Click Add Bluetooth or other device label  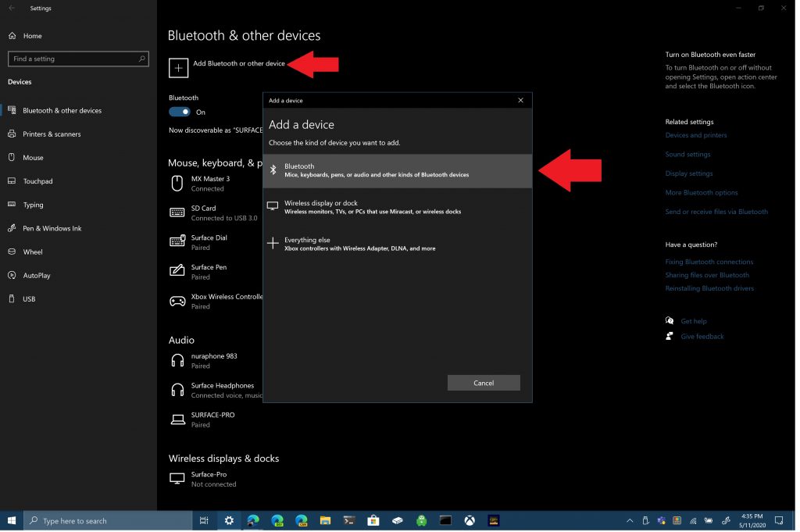pyautogui.click(x=241, y=64)
